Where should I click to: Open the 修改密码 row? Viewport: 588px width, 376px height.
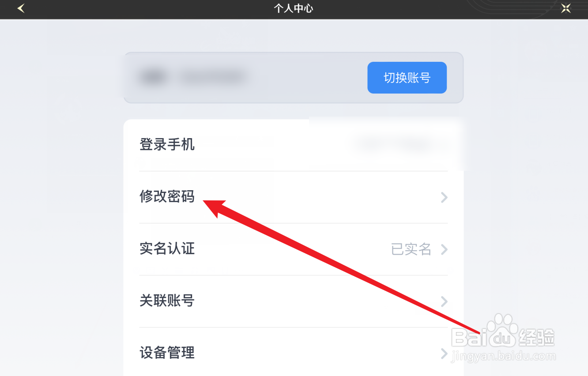click(x=294, y=197)
